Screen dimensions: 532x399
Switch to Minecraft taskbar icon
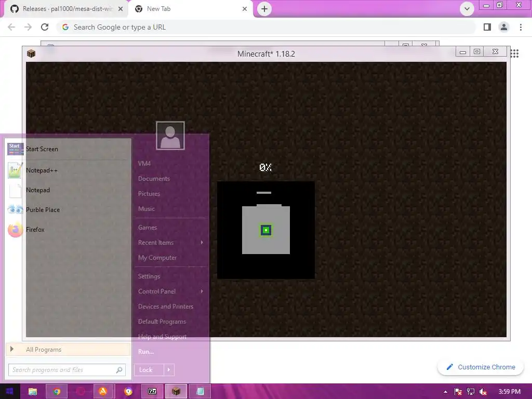tap(176, 392)
